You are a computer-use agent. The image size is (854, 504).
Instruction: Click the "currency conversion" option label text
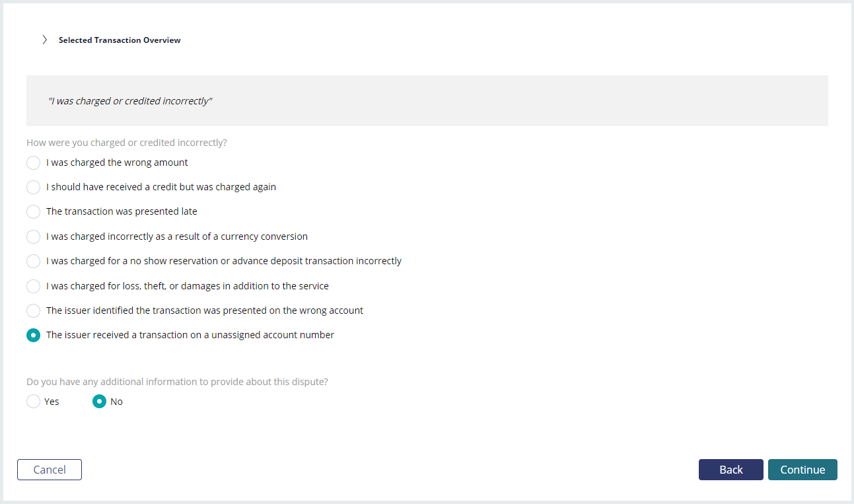[x=177, y=236]
